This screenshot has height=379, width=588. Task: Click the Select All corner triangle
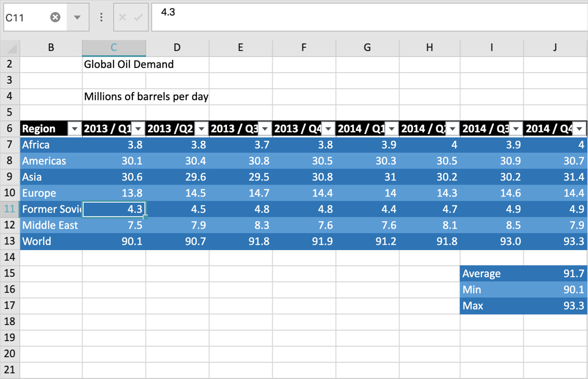[10, 48]
